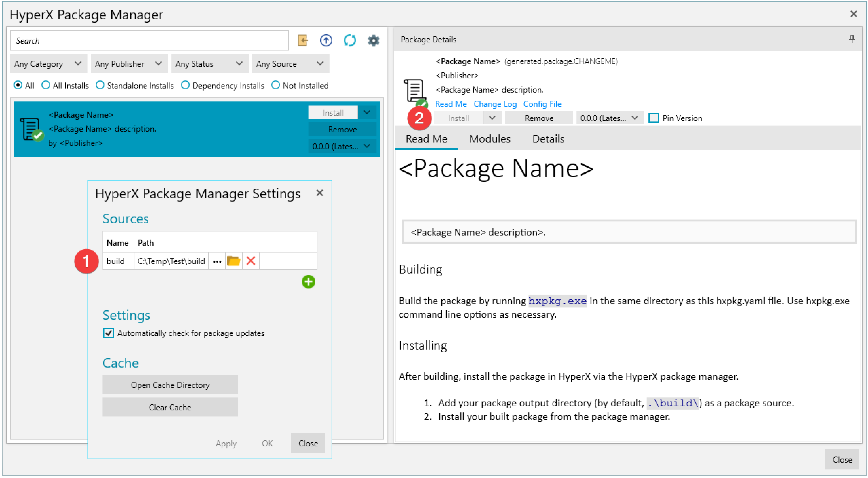Add a new package source
Viewport: 868px width, 478px height.
[x=308, y=282]
